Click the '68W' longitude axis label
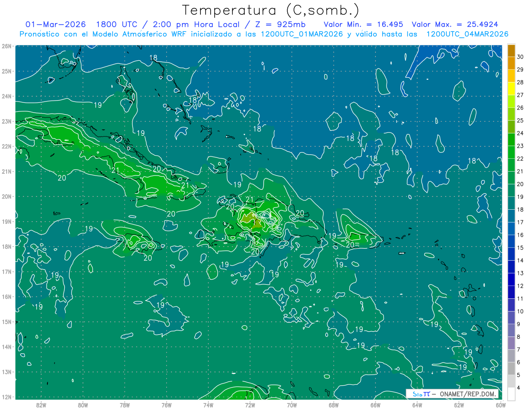532x411 pixels. 333,404
